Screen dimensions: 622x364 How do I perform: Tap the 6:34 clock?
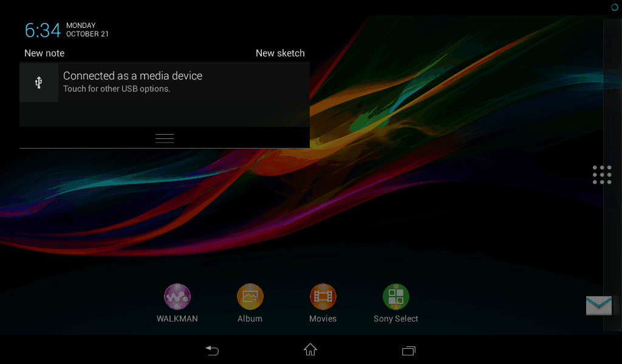click(43, 30)
